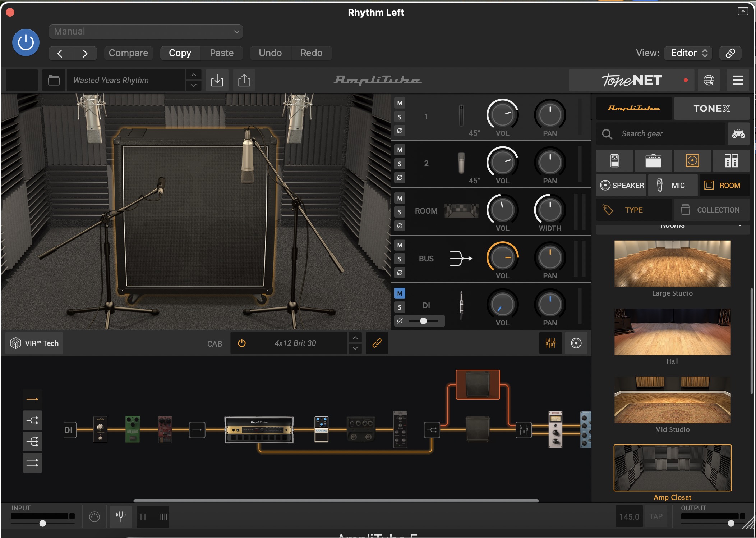Open the tuner icon in bottom bar
This screenshot has height=538, width=756.
tap(121, 517)
